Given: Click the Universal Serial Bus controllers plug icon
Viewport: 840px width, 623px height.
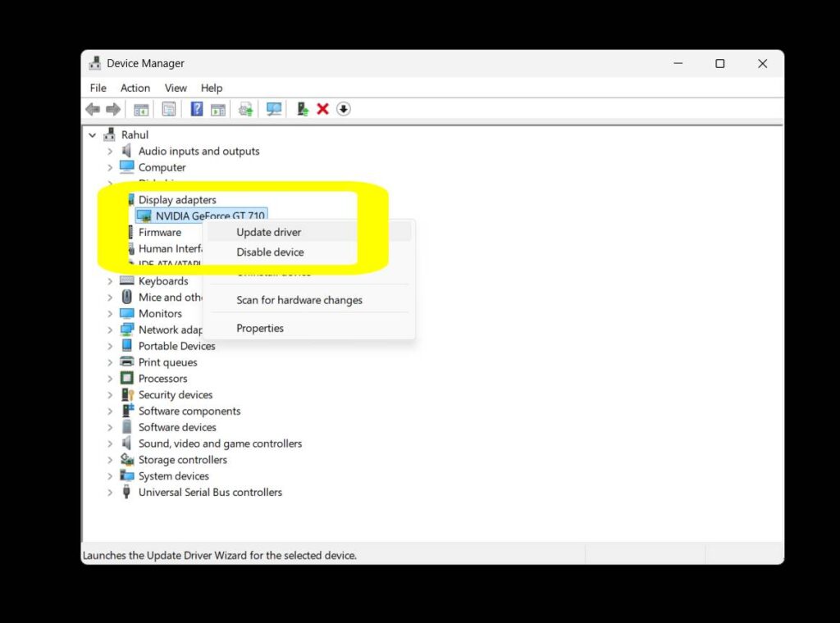Looking at the screenshot, I should 126,492.
